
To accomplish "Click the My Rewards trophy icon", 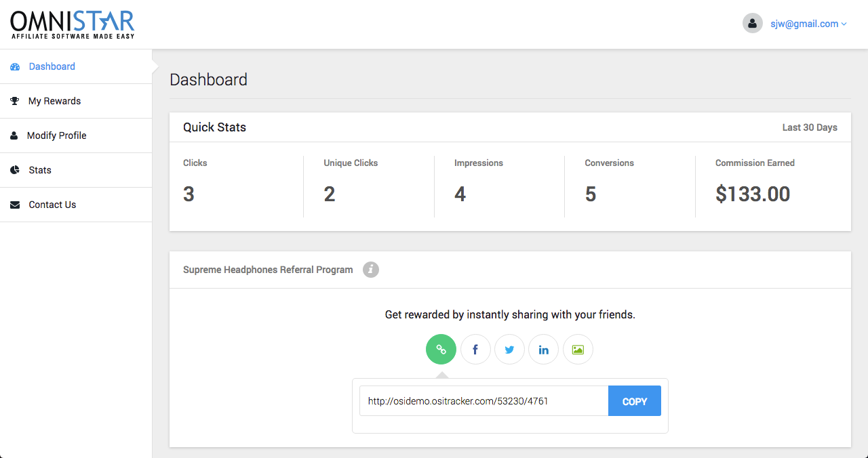I will coord(15,101).
